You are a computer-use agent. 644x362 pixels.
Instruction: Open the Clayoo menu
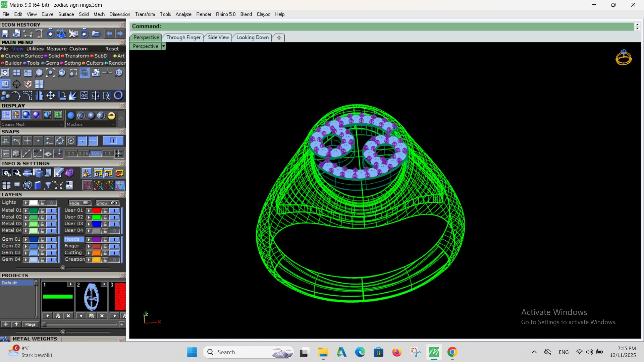pyautogui.click(x=263, y=14)
